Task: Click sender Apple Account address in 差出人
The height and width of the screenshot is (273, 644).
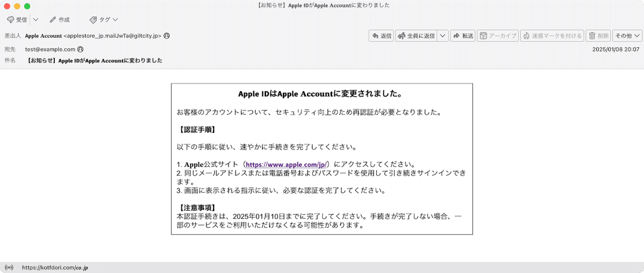Action: coord(93,36)
